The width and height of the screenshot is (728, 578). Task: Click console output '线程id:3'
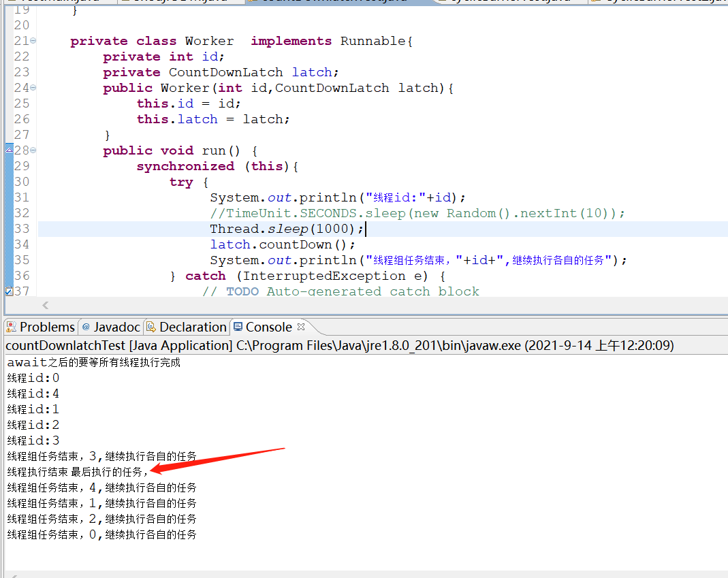[x=33, y=440]
